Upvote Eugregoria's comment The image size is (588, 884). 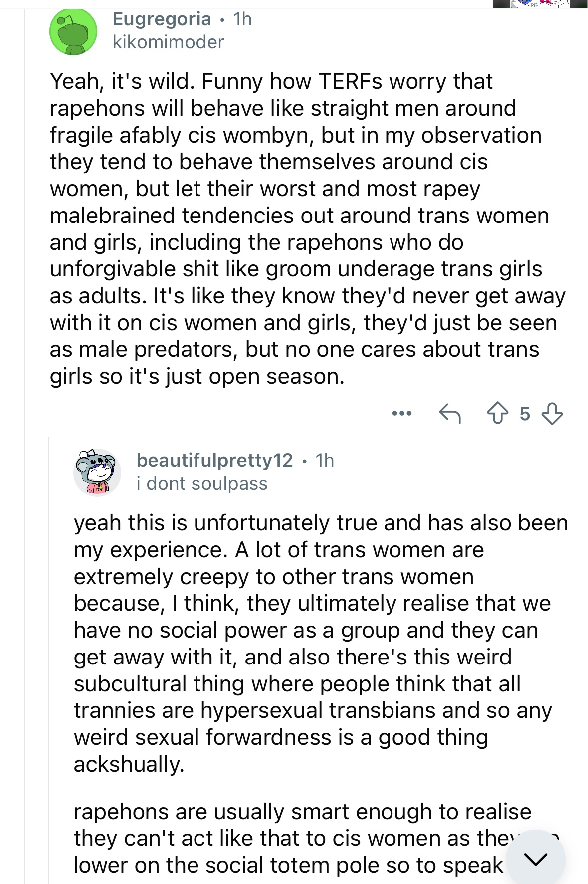[x=497, y=414]
